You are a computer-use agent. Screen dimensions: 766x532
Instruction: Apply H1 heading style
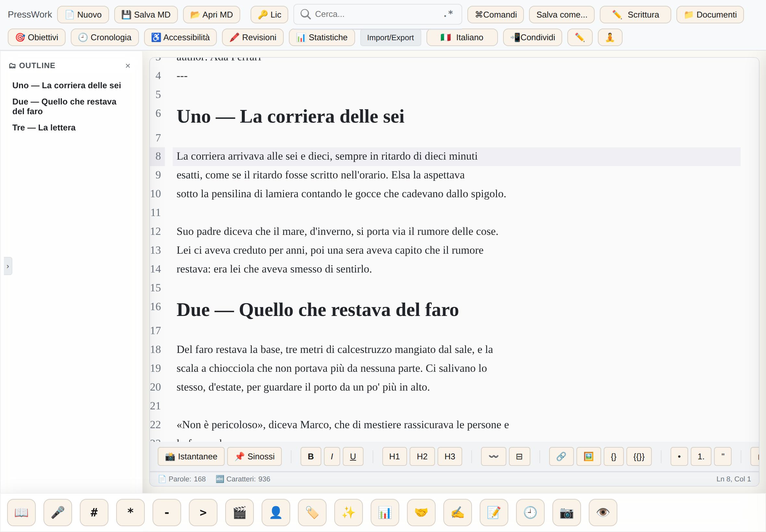394,456
